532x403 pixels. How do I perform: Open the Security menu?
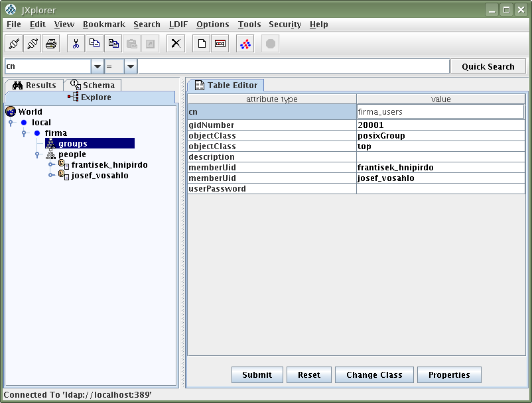tap(285, 25)
